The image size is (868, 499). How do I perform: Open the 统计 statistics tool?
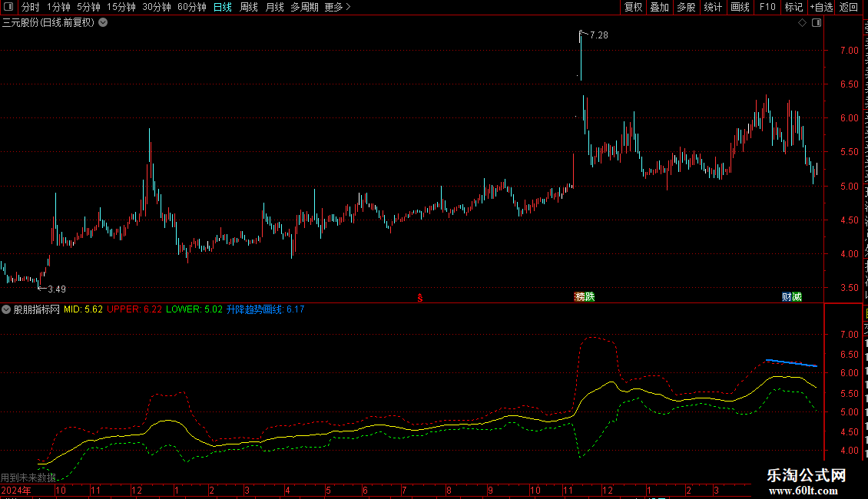pyautogui.click(x=713, y=7)
